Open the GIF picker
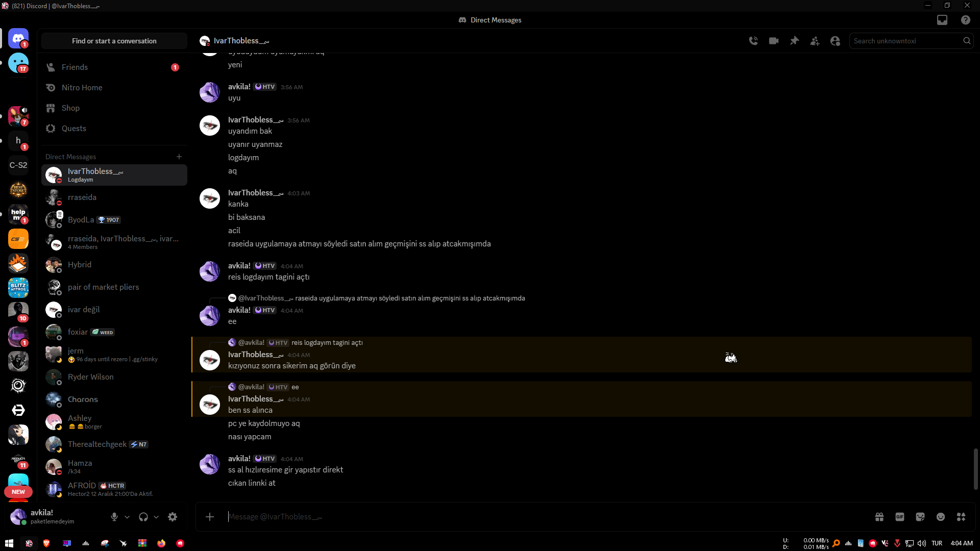 [x=900, y=517]
